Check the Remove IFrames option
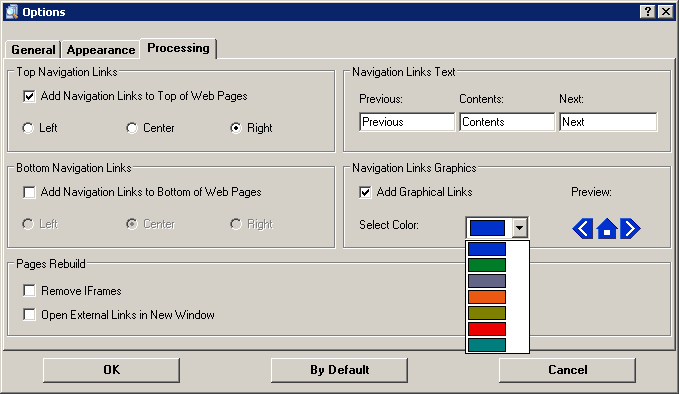 click(29, 291)
